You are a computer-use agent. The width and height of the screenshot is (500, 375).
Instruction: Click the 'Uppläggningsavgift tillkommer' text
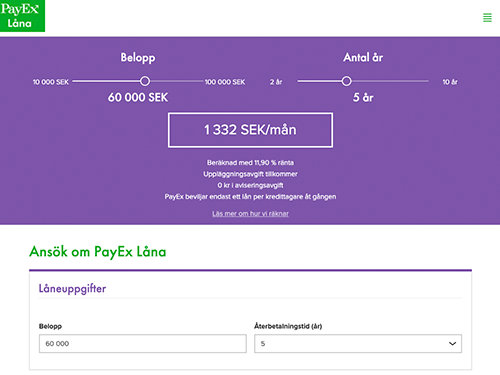[250, 174]
